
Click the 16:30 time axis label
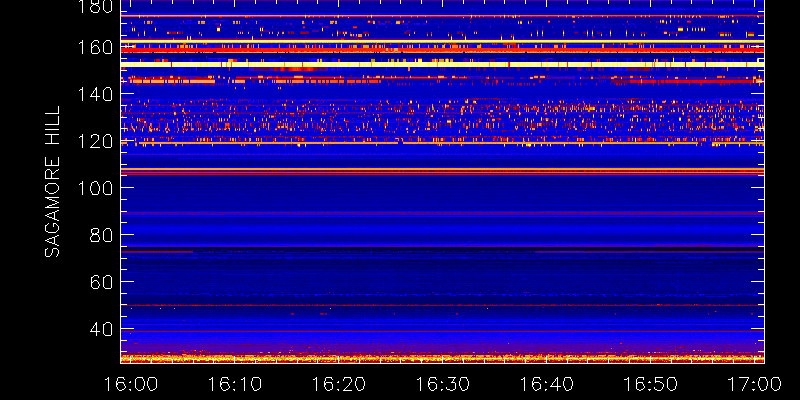click(444, 384)
